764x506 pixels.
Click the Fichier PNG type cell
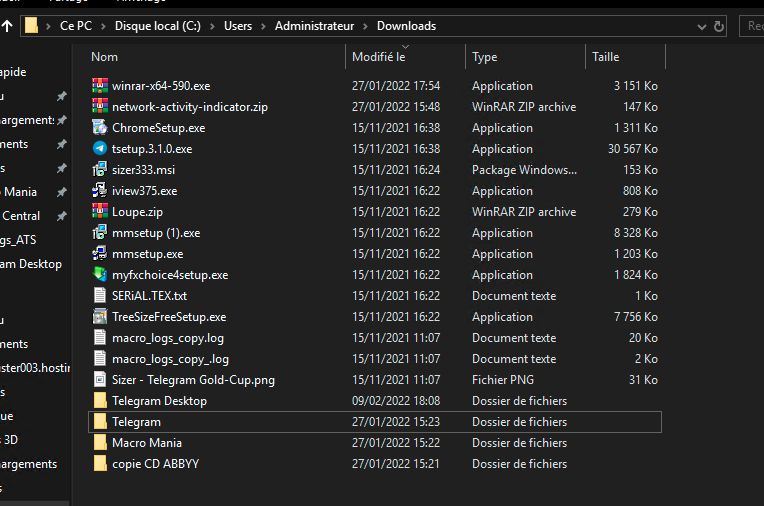point(503,380)
